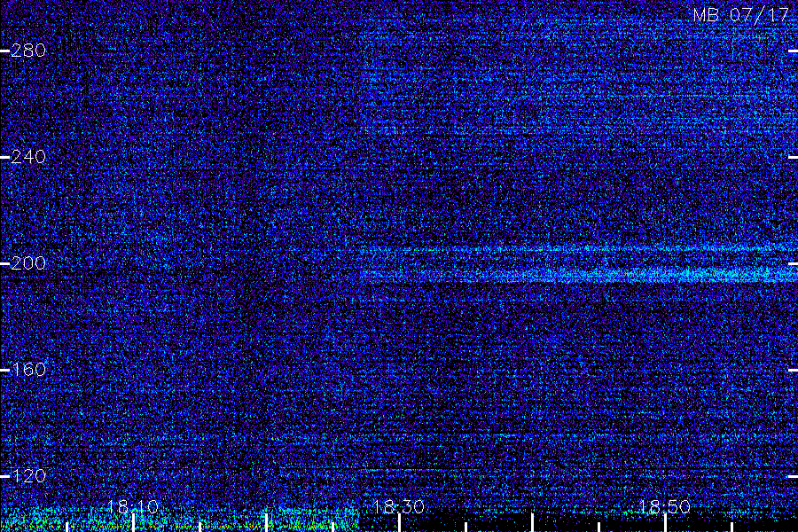The height and width of the screenshot is (532, 798).
Task: Click the tick mark below 18:10
Action: [133, 523]
